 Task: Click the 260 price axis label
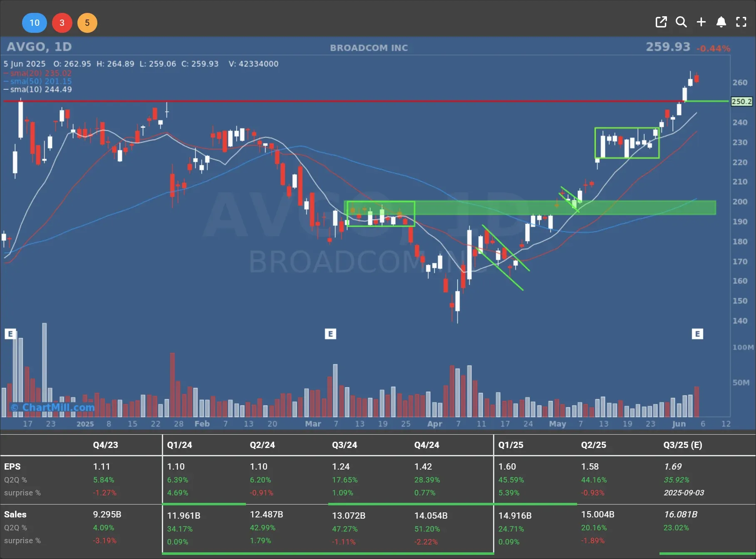[740, 83]
